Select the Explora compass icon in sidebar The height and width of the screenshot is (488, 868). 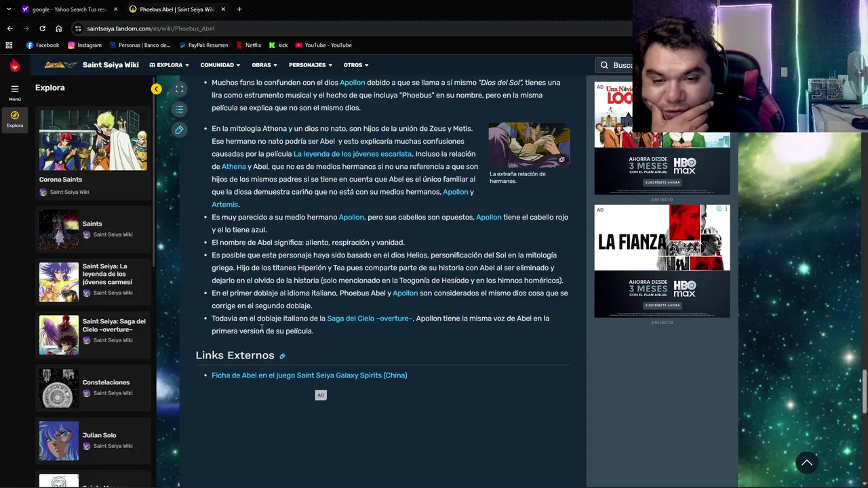point(14,119)
